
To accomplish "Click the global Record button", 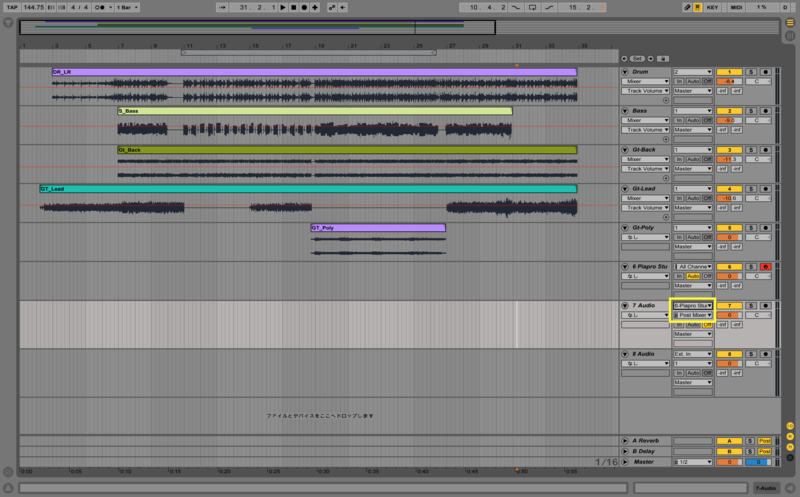I will [x=304, y=7].
